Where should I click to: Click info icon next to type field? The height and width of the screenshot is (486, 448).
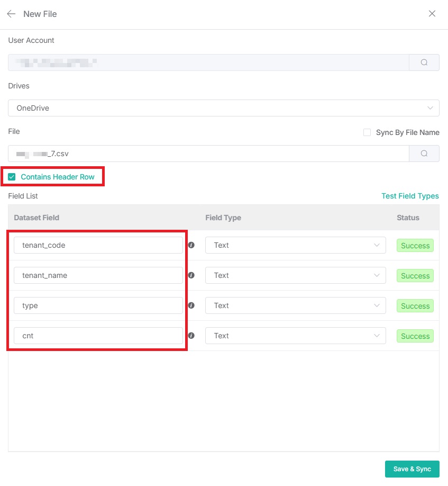pyautogui.click(x=191, y=305)
